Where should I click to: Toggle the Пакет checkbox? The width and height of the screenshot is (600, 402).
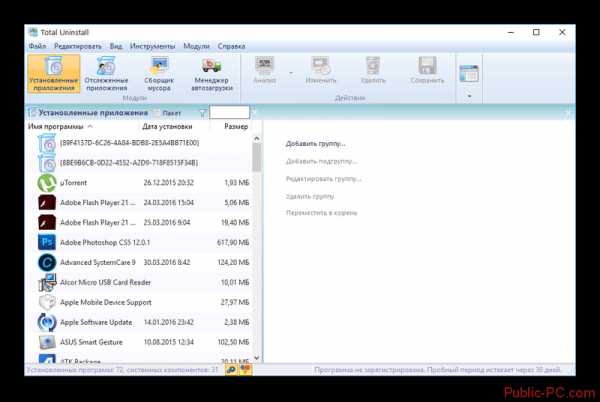click(156, 113)
